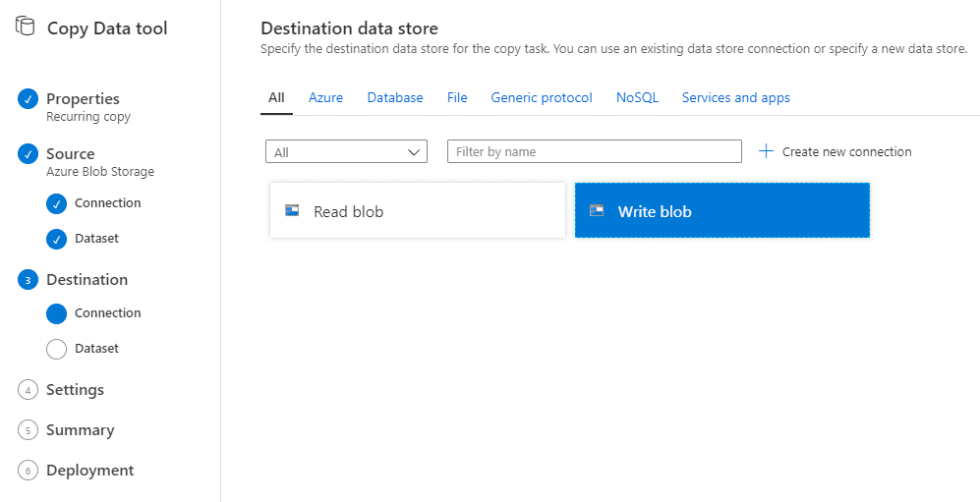Switch to the Azure tab
The image size is (980, 502).
(325, 98)
